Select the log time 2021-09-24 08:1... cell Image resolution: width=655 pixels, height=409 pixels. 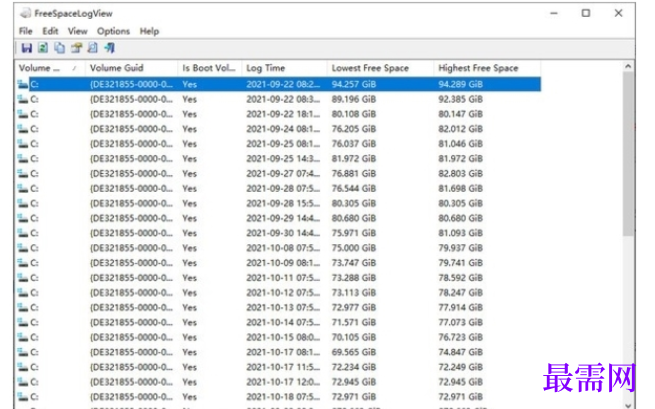283,129
